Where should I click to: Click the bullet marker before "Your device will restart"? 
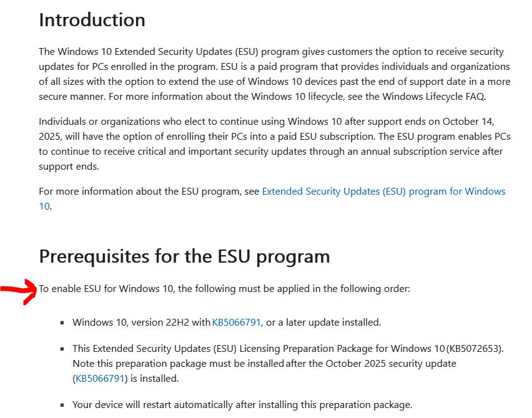click(62, 404)
